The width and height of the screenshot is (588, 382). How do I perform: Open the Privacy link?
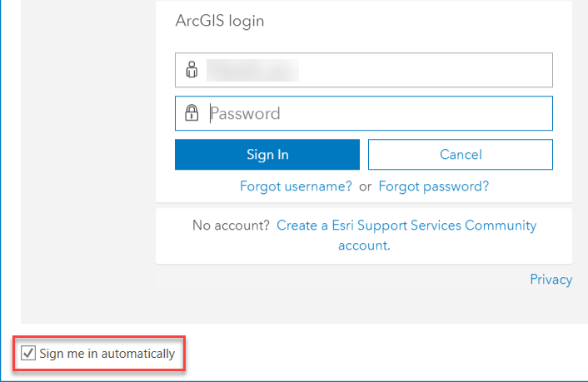[x=551, y=280]
